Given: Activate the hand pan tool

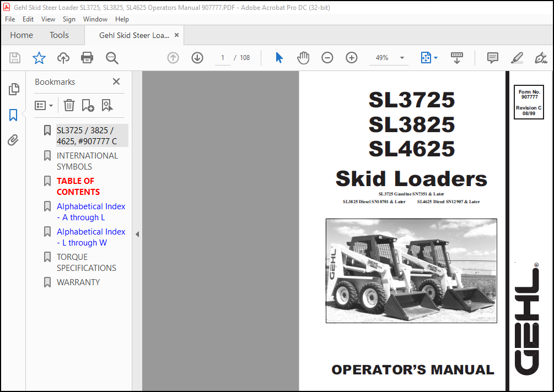Looking at the screenshot, I should coord(303,57).
